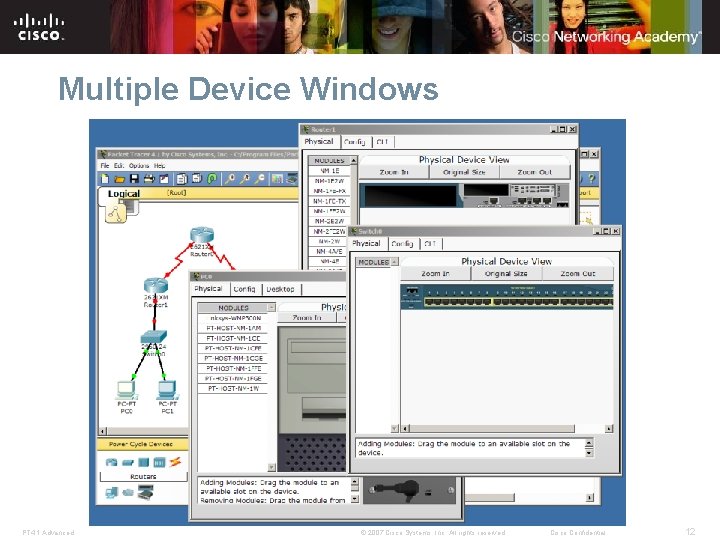
Task: Select the PT-HOST-NM-1AM module in PC0 list
Action: tap(233, 328)
